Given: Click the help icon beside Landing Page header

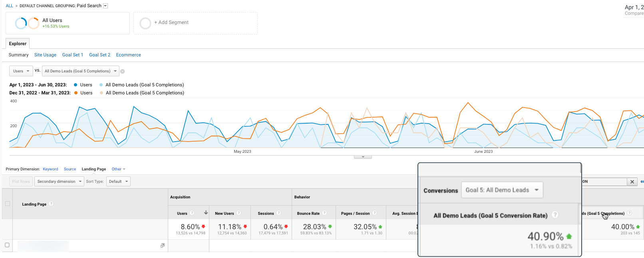Looking at the screenshot, I should point(51,204).
